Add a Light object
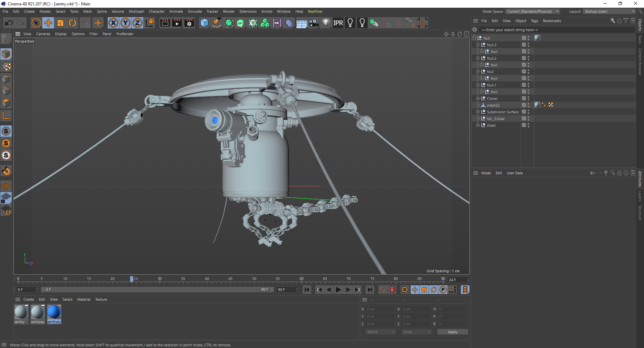 326,23
